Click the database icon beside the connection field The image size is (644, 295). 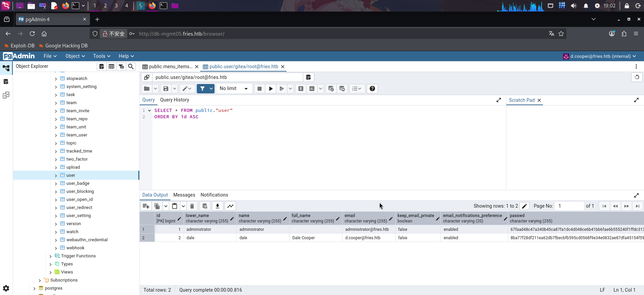pyautogui.click(x=308, y=77)
